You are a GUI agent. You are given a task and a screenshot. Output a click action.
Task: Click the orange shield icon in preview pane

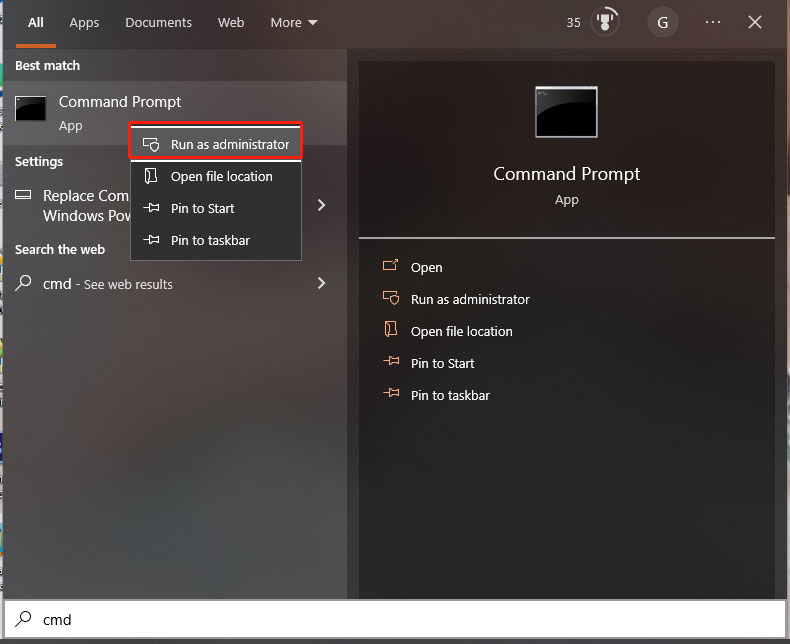pos(391,298)
